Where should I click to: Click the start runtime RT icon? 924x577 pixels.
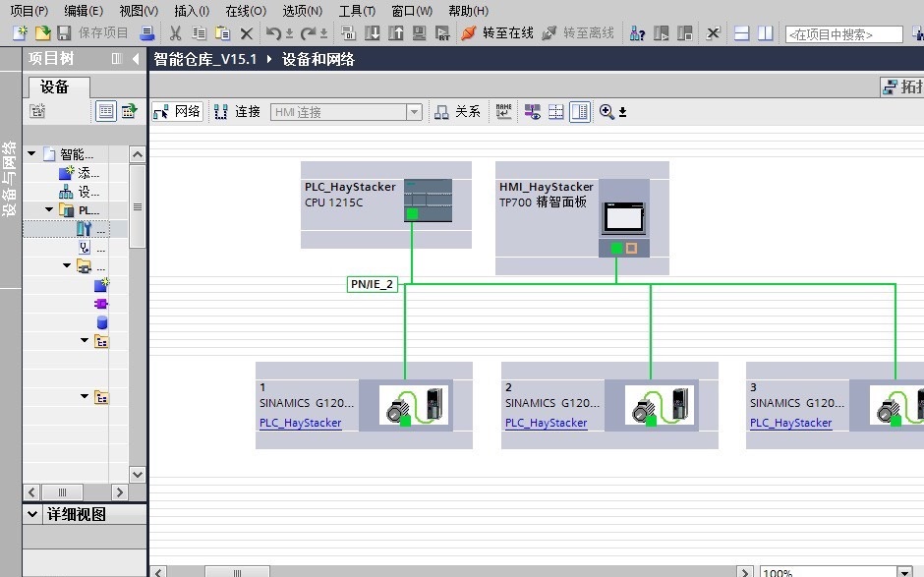[442, 33]
